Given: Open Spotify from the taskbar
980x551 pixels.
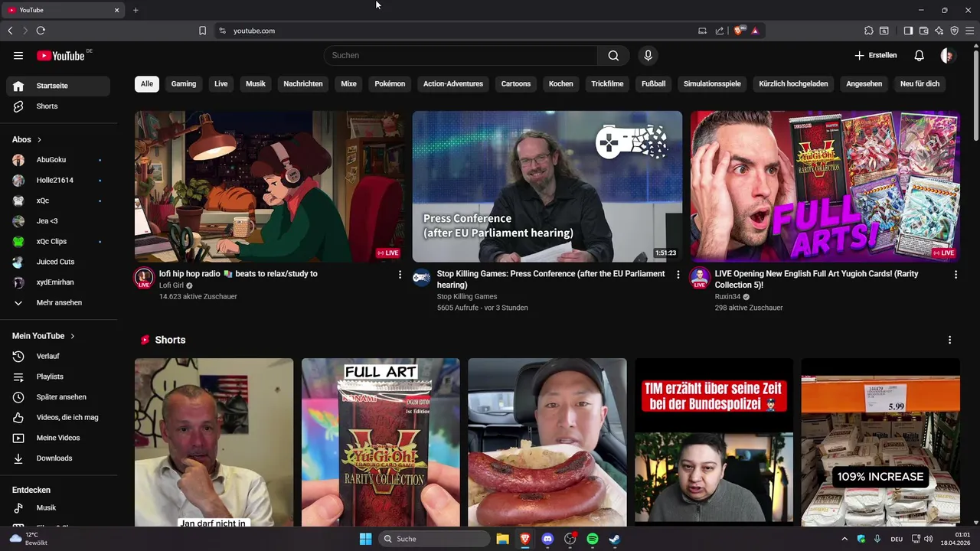Looking at the screenshot, I should (593, 539).
